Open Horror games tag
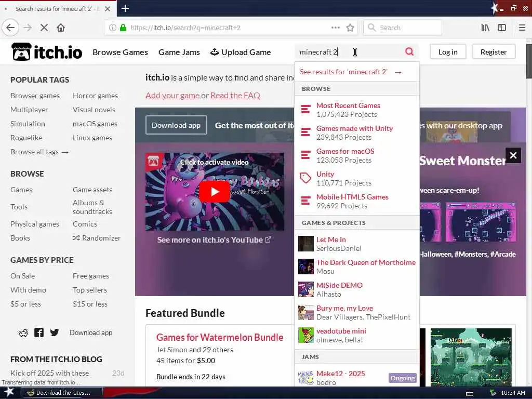 pyautogui.click(x=96, y=96)
